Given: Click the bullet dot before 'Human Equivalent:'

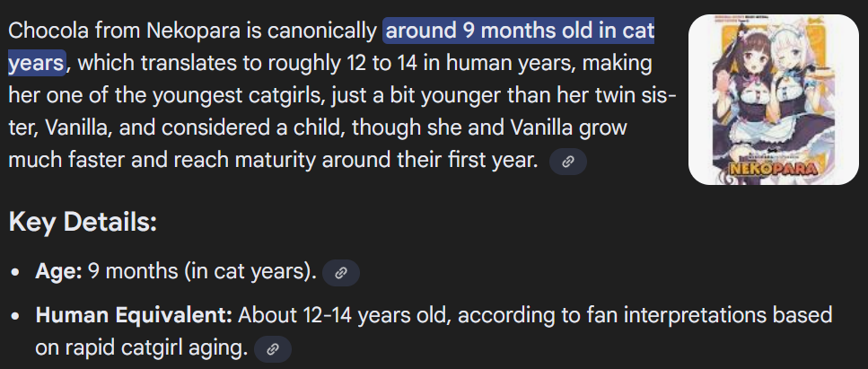Looking at the screenshot, I should 15,317.
